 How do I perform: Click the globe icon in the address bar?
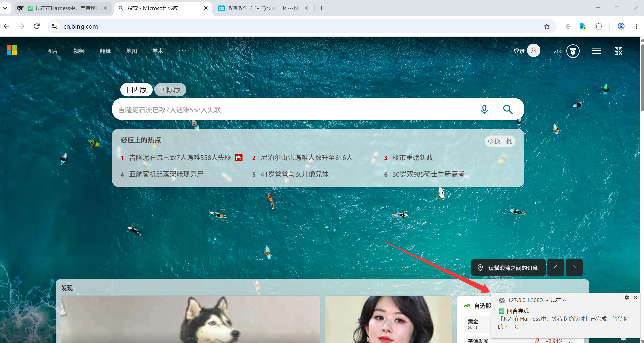(568, 26)
